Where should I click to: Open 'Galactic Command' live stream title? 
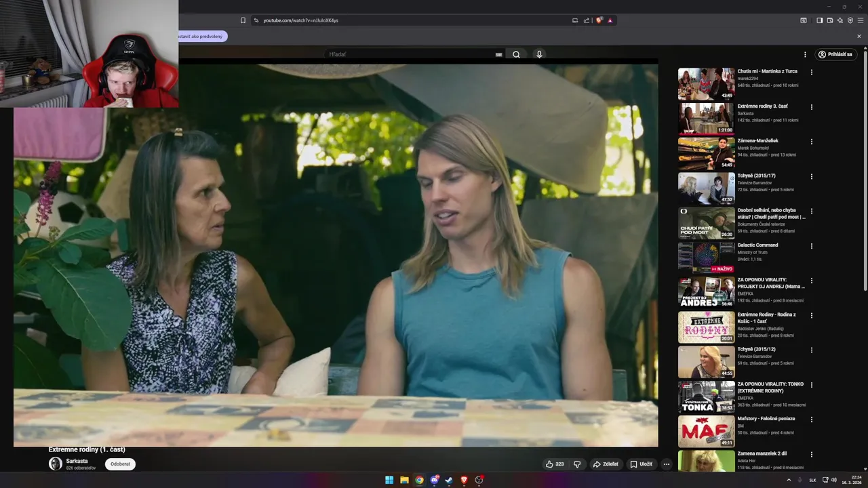pyautogui.click(x=757, y=245)
